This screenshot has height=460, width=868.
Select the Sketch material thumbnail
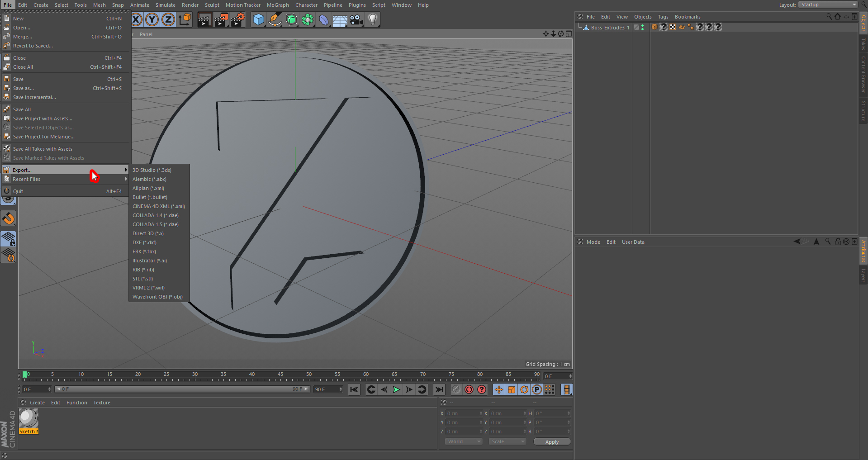[28, 418]
